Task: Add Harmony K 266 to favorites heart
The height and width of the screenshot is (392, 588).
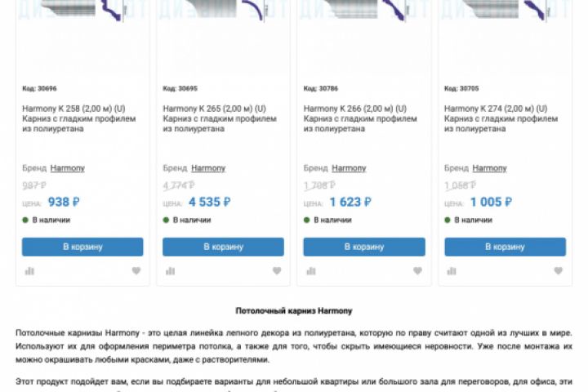Action: click(418, 271)
